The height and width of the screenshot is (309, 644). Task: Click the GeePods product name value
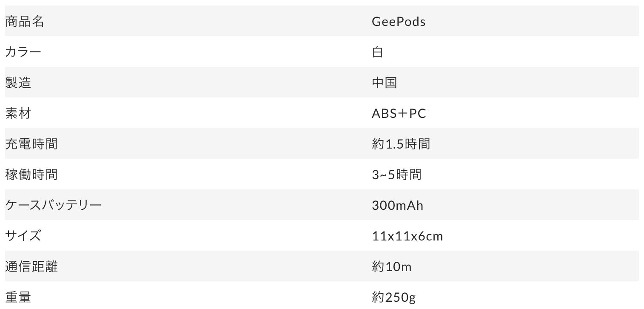[399, 21]
